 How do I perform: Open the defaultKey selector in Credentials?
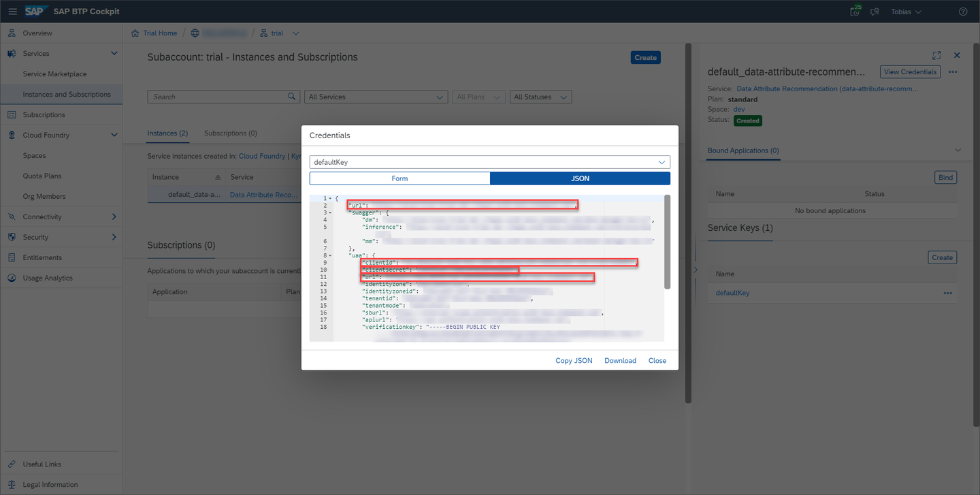(x=490, y=162)
